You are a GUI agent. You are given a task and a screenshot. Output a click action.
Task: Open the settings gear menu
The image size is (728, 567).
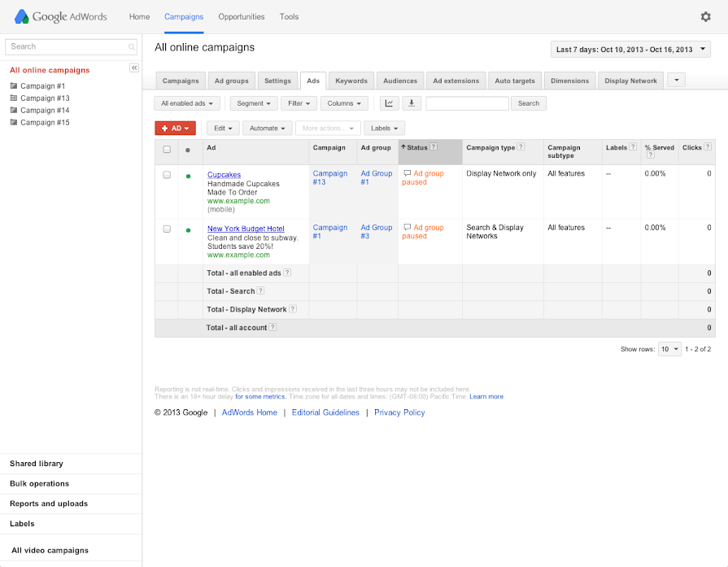point(705,16)
